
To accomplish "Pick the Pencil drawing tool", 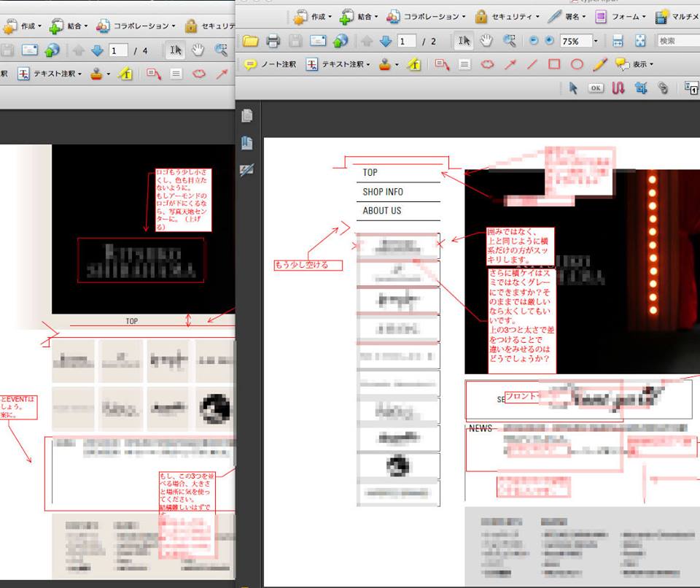I will pyautogui.click(x=599, y=64).
